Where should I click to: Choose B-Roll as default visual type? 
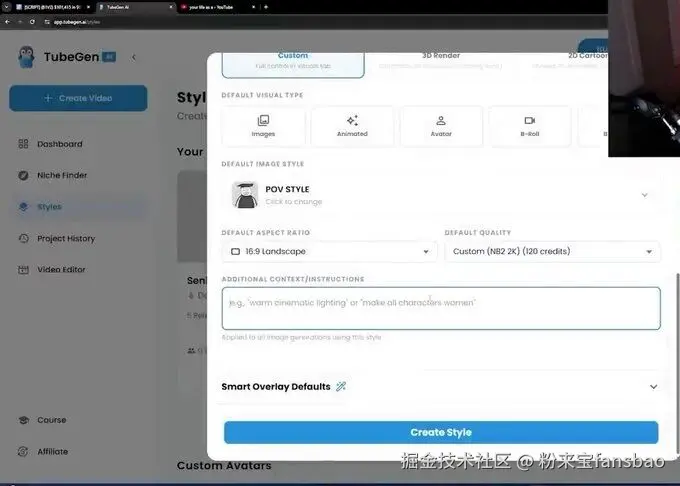(x=530, y=126)
